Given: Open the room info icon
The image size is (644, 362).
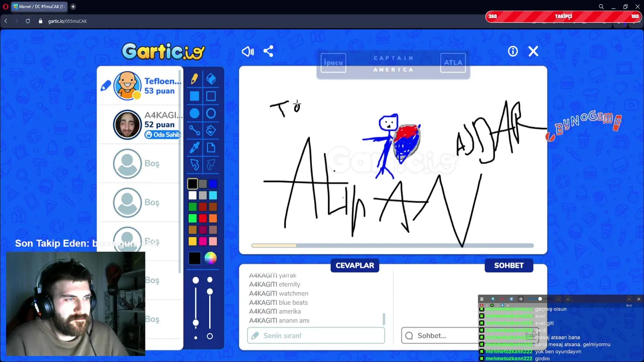Looking at the screenshot, I should pyautogui.click(x=513, y=51).
